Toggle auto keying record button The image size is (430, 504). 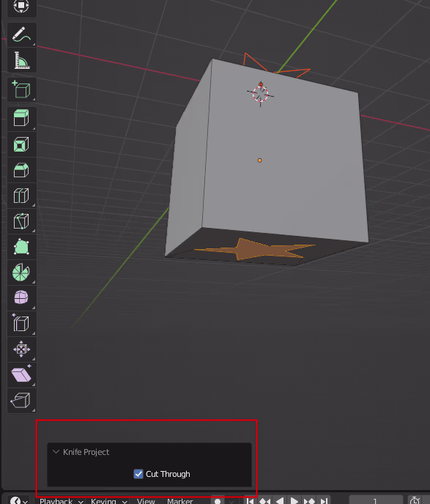(218, 501)
